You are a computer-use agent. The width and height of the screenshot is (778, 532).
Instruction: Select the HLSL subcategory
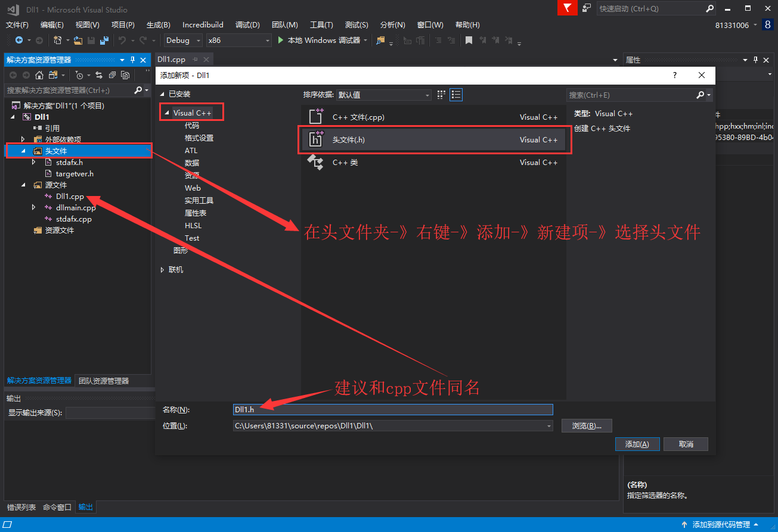(193, 226)
